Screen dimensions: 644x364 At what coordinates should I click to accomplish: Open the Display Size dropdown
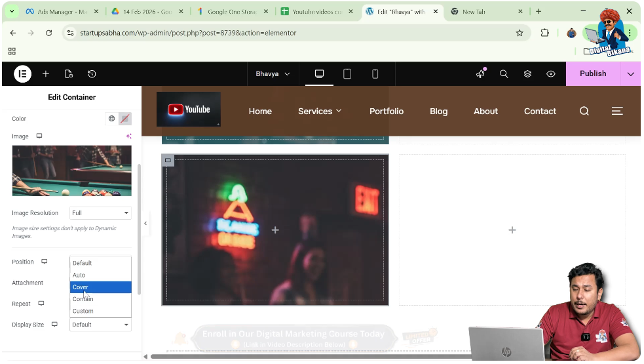(100, 325)
